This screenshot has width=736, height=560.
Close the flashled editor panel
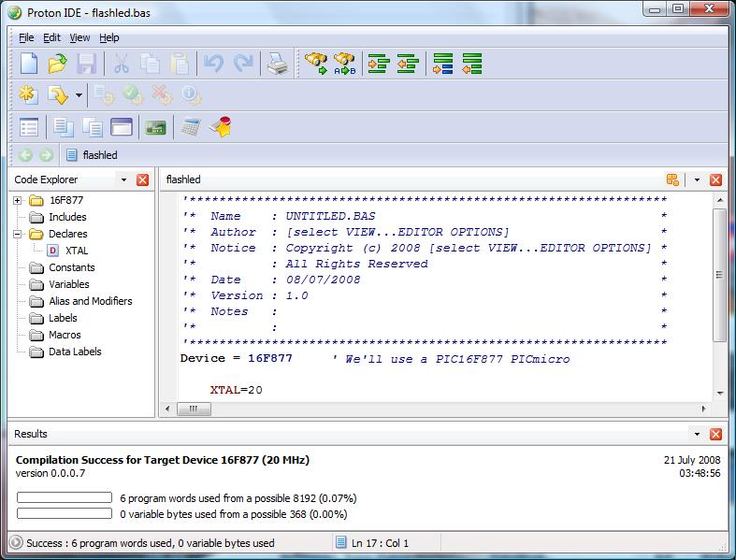pos(715,179)
